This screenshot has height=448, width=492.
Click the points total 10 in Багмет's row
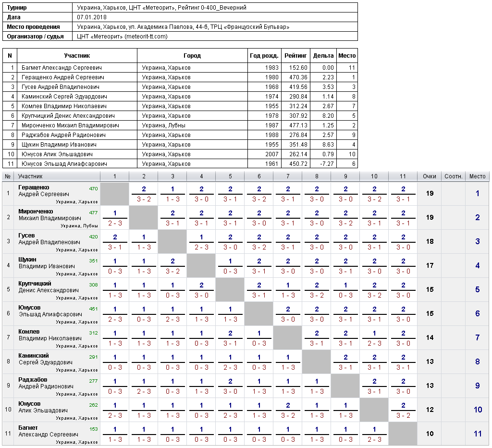(x=430, y=434)
